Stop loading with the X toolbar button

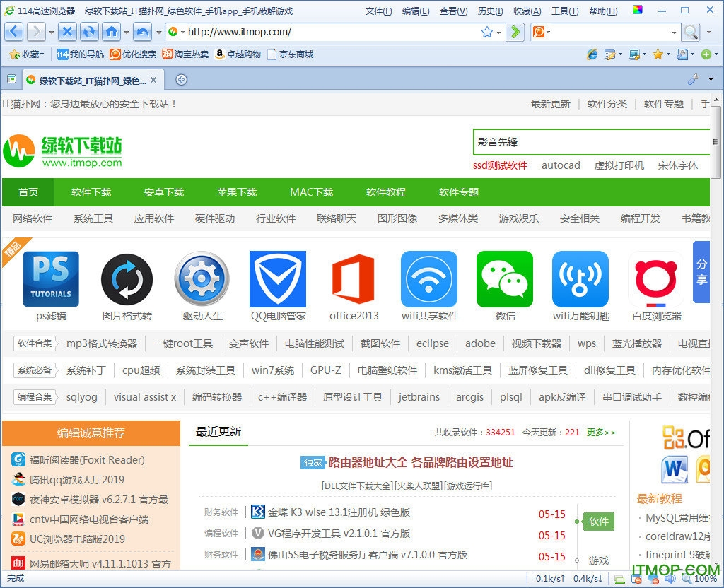67,32
